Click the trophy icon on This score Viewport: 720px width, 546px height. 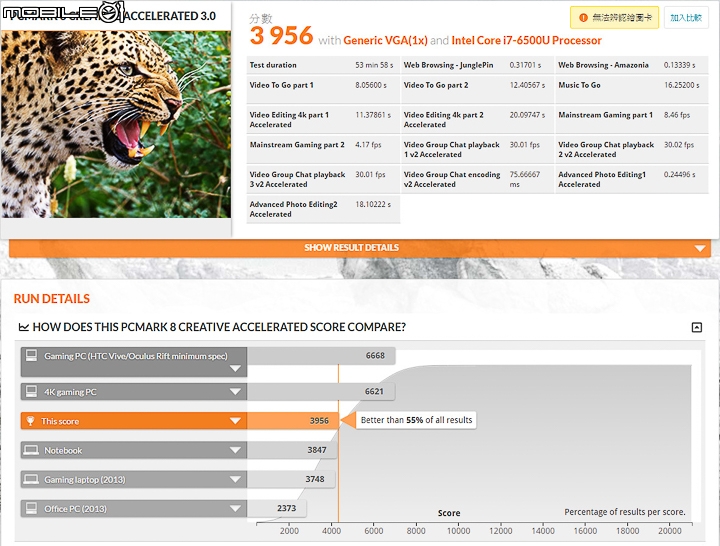pyautogui.click(x=30, y=421)
